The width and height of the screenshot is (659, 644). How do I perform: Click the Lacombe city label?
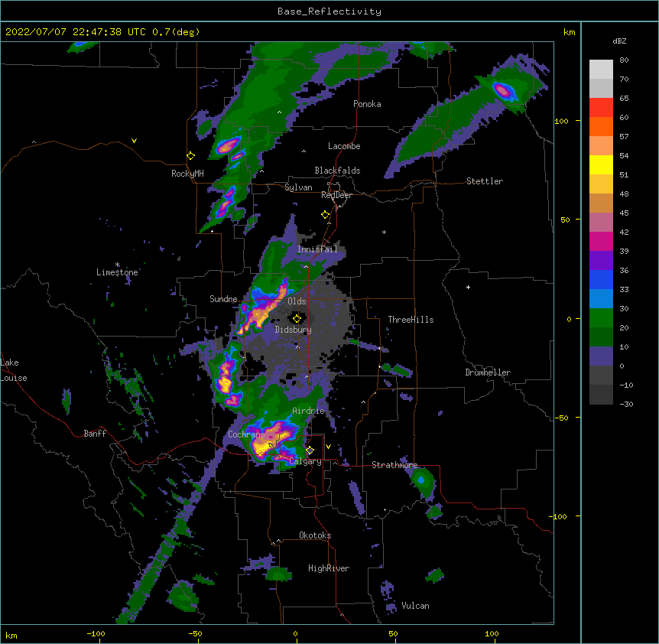[x=344, y=146]
